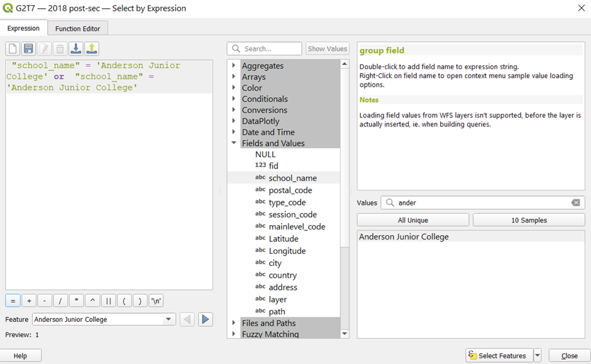Insert the string concatenation || operator
Image resolution: width=591 pixels, height=364 pixels.
108,301
